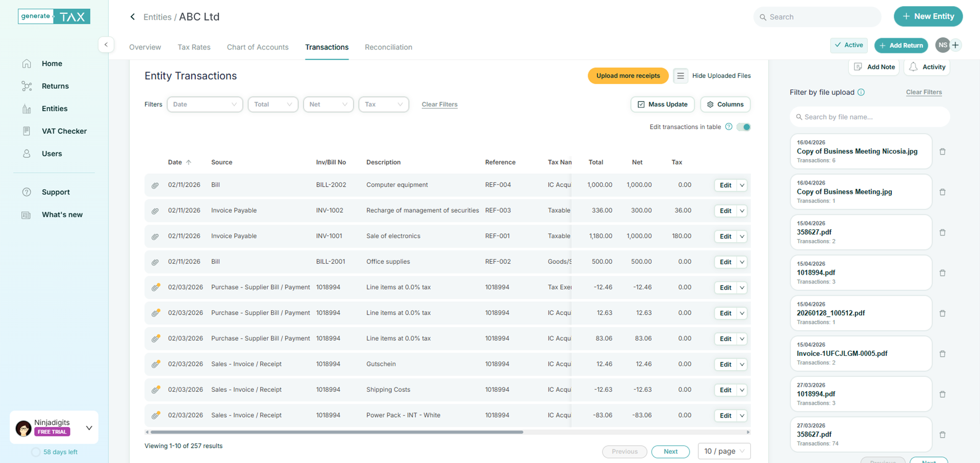980x463 pixels.
Task: Switch to the Reconciliation tab
Action: coord(388,47)
